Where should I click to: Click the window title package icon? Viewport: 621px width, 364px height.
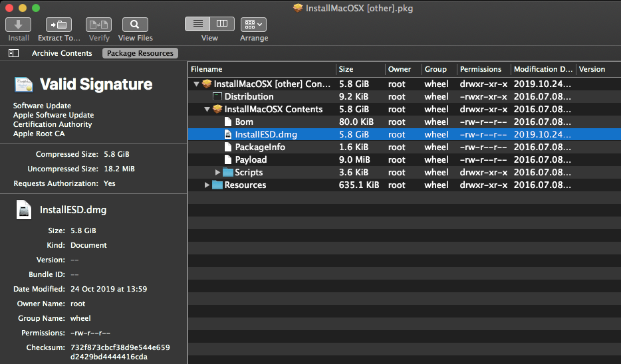[x=298, y=8]
